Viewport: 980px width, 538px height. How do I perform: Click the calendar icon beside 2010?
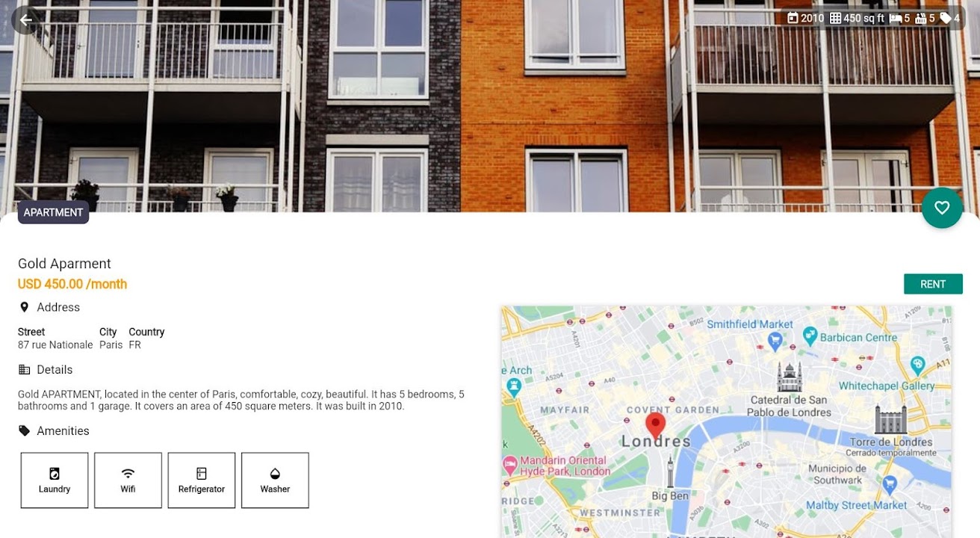[x=793, y=18]
